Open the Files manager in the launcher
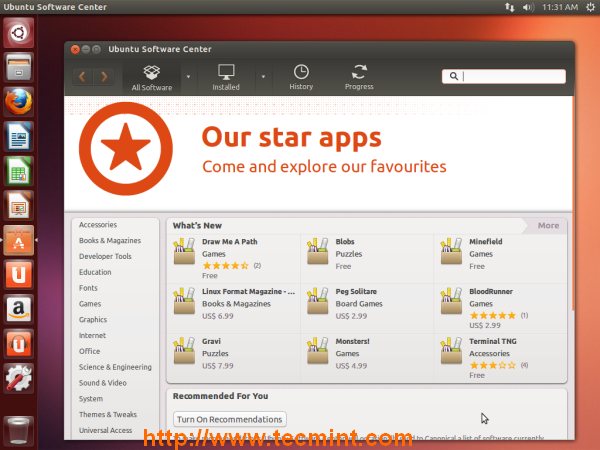This screenshot has height=450, width=600. [x=18, y=67]
